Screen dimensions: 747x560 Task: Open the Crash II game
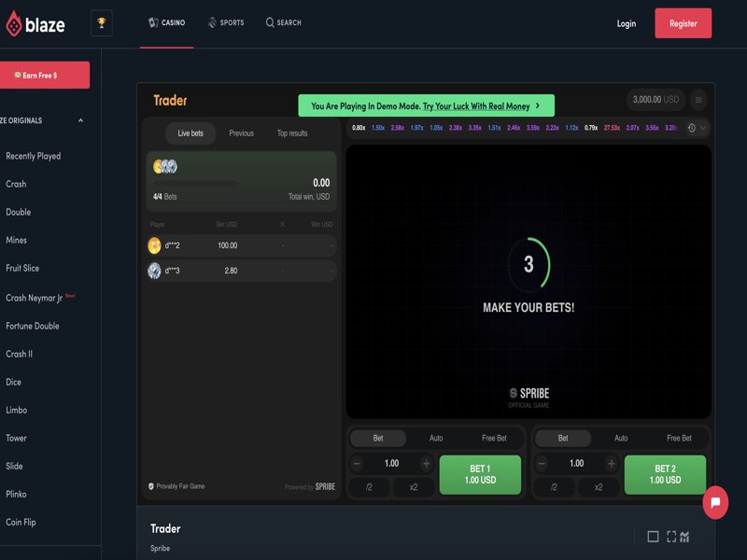[x=19, y=354]
